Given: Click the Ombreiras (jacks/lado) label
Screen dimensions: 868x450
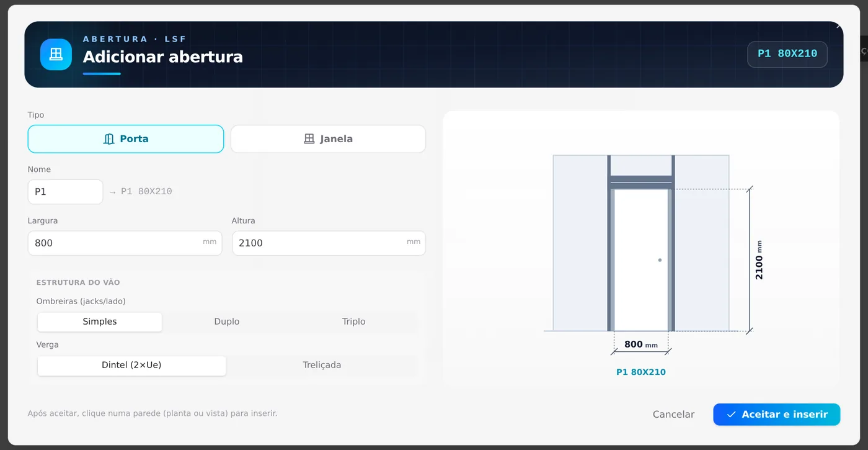Looking at the screenshot, I should 81,302.
